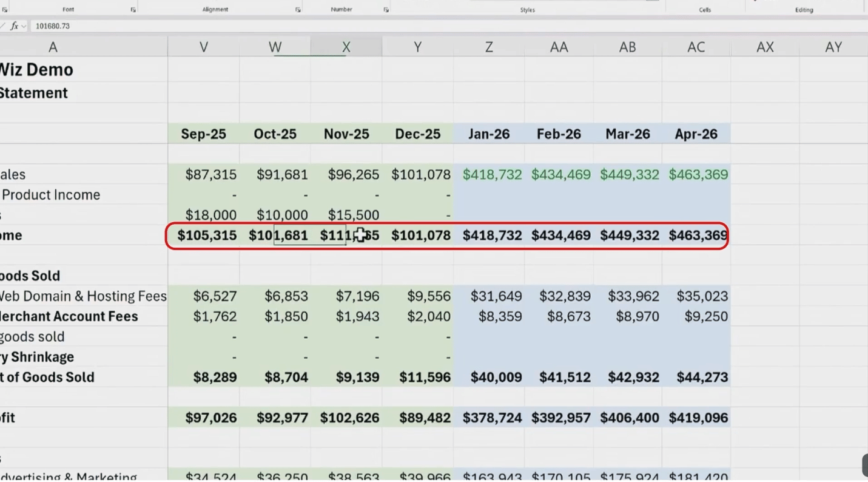Select the Dec-25 hosting fees cell $9,556
This screenshot has width=868, height=482.
point(418,296)
